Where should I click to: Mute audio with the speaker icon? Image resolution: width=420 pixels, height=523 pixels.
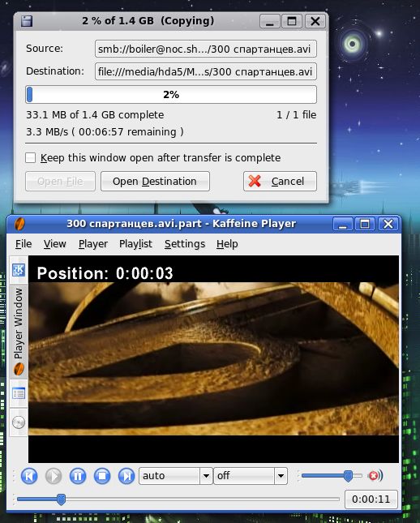375,476
